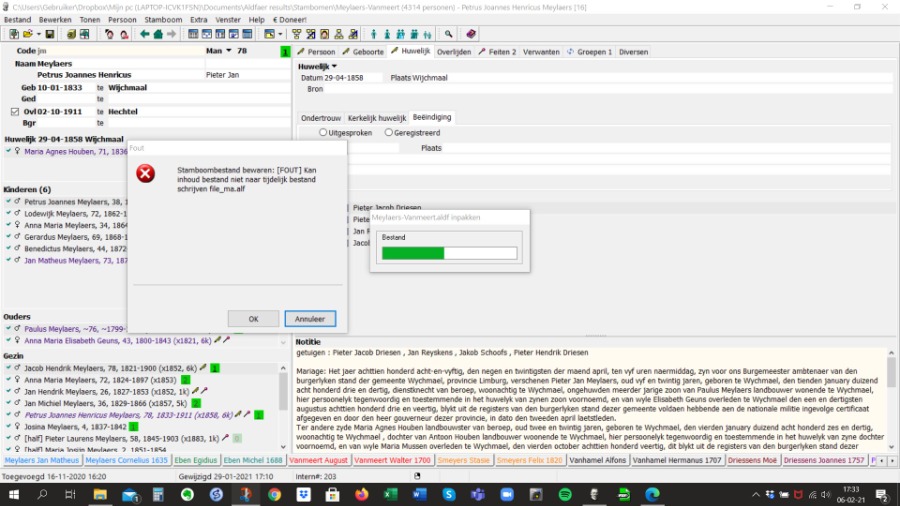Open the Man gender dropdown
This screenshot has width=900, height=506.
229,50
